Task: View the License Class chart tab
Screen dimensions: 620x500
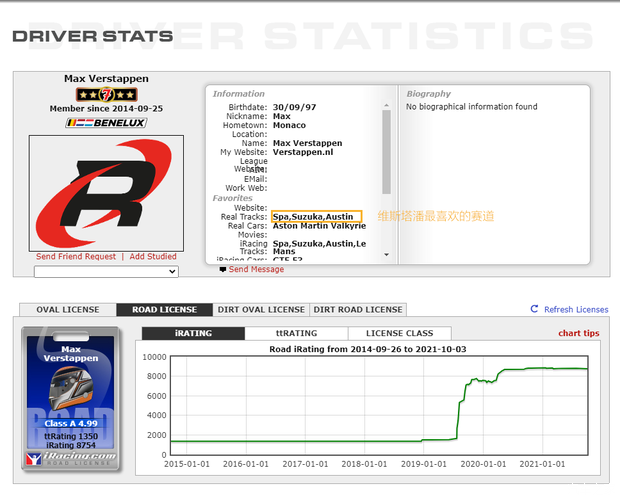Action: coord(399,333)
